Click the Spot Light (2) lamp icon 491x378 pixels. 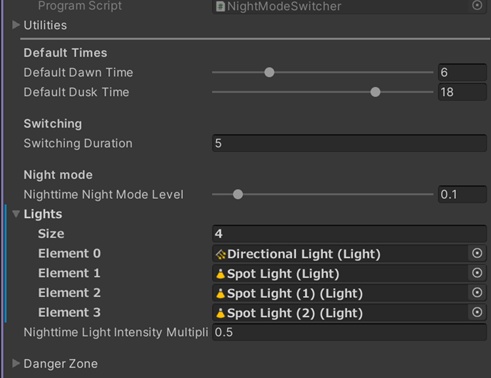point(220,313)
